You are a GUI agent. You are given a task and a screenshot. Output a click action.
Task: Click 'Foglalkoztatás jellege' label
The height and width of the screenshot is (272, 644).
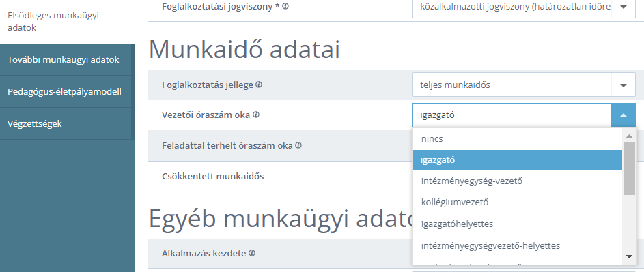point(208,85)
